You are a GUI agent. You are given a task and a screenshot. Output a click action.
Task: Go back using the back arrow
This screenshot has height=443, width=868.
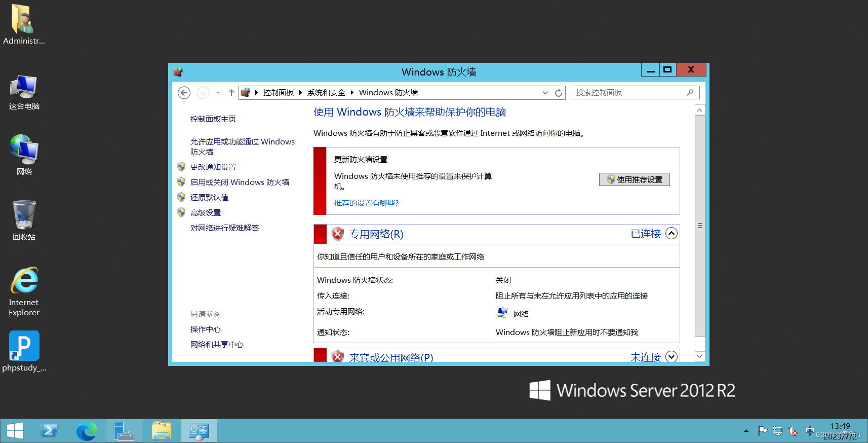[184, 93]
